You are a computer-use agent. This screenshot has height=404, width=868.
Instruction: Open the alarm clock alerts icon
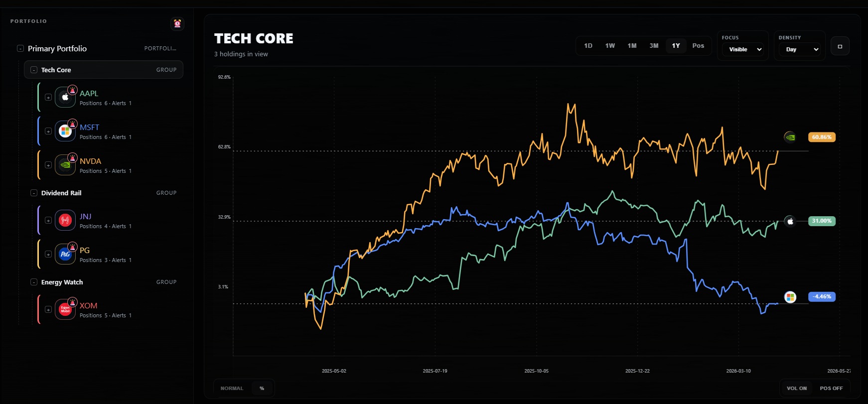pos(177,23)
